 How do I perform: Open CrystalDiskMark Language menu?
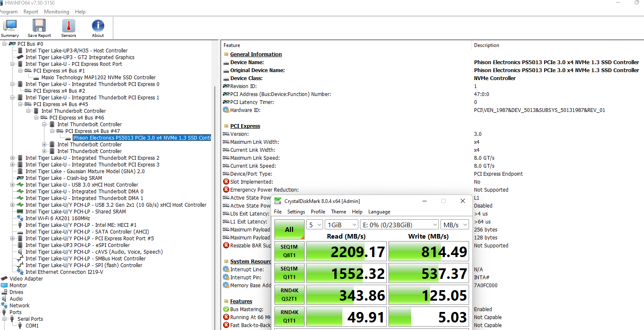coord(379,212)
